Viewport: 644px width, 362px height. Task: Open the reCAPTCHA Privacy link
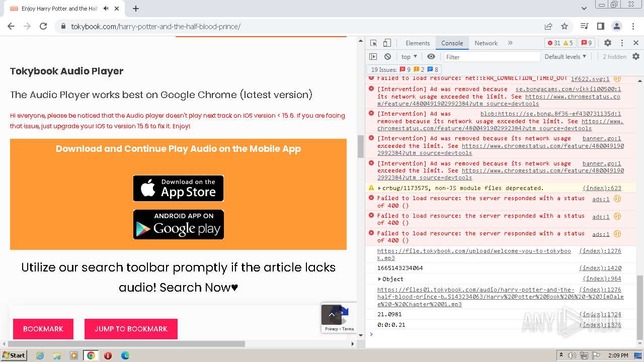(x=331, y=329)
